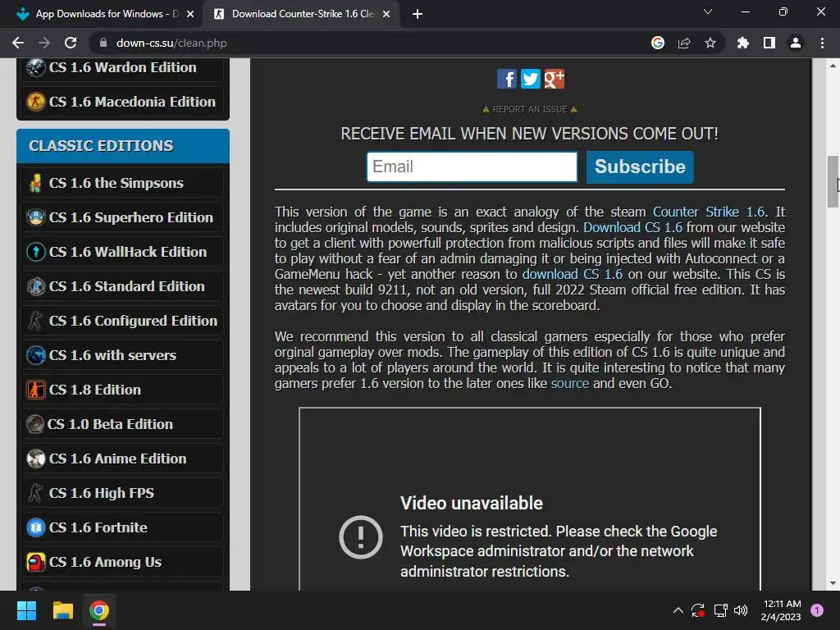Image resolution: width=840 pixels, height=630 pixels.
Task: Select CS 1.6 WallHack Edition
Action: (x=123, y=252)
